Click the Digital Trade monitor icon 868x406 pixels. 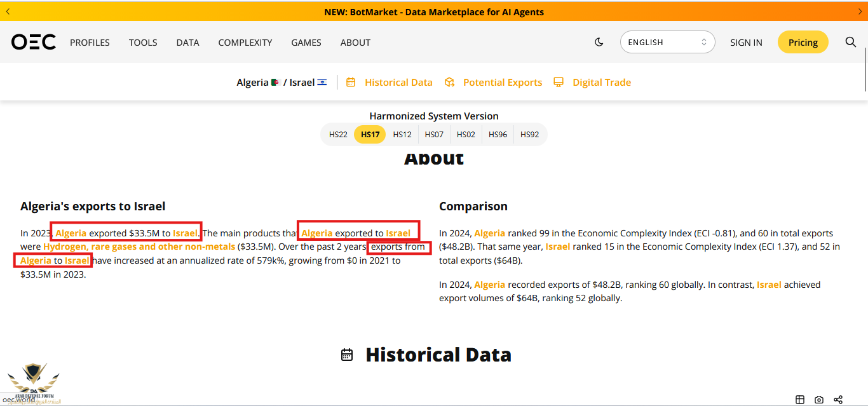coord(559,82)
